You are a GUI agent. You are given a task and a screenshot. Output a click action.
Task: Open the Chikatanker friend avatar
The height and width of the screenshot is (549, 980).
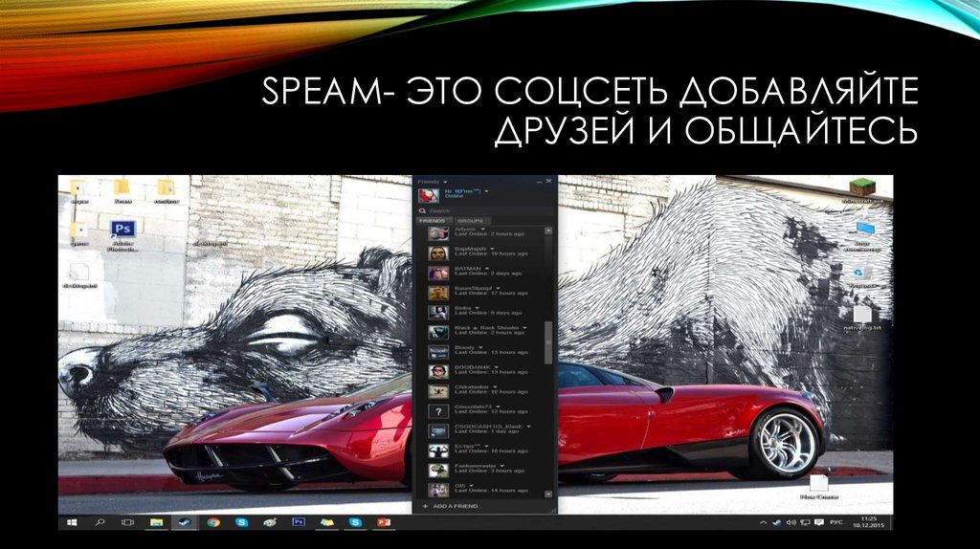(438, 391)
